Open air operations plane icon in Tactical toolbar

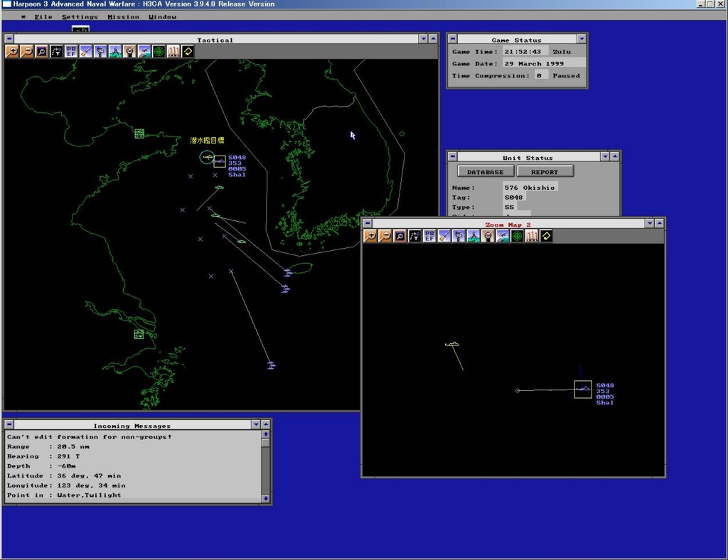[x=144, y=51]
